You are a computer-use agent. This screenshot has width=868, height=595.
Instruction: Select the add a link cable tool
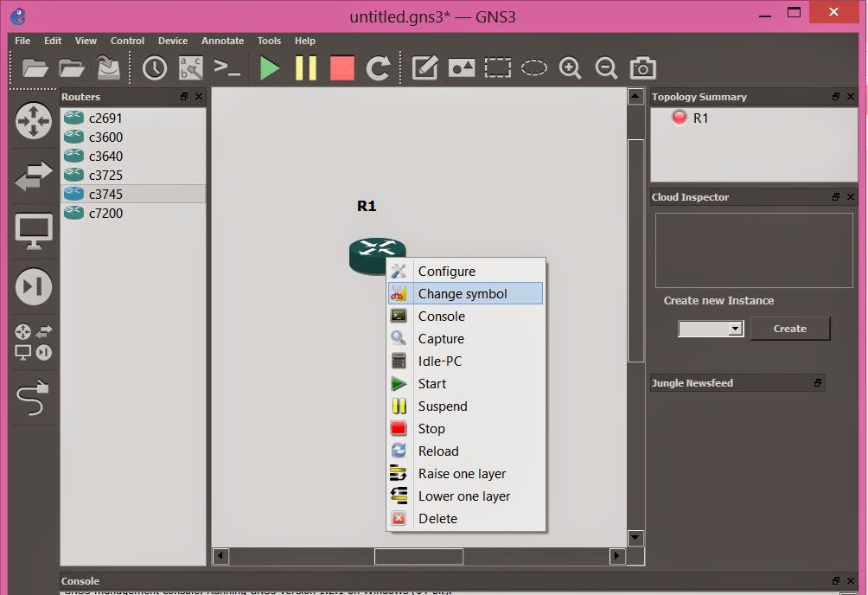click(33, 397)
